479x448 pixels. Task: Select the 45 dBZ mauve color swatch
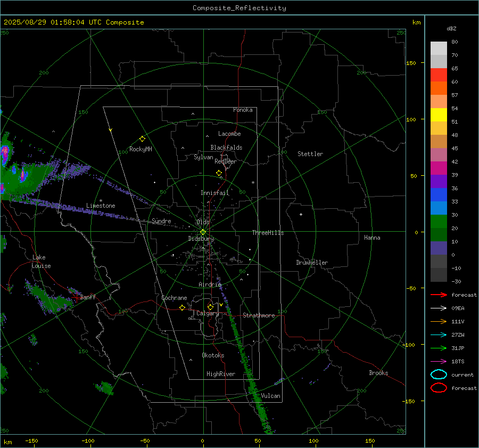pos(439,154)
